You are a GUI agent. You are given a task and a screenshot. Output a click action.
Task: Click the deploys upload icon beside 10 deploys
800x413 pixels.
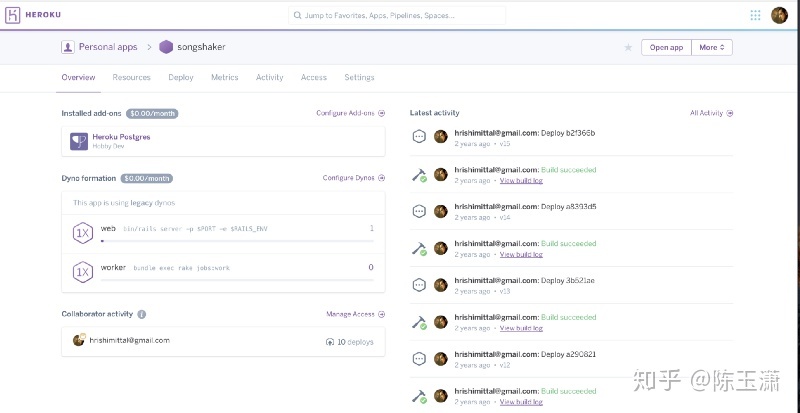click(330, 342)
